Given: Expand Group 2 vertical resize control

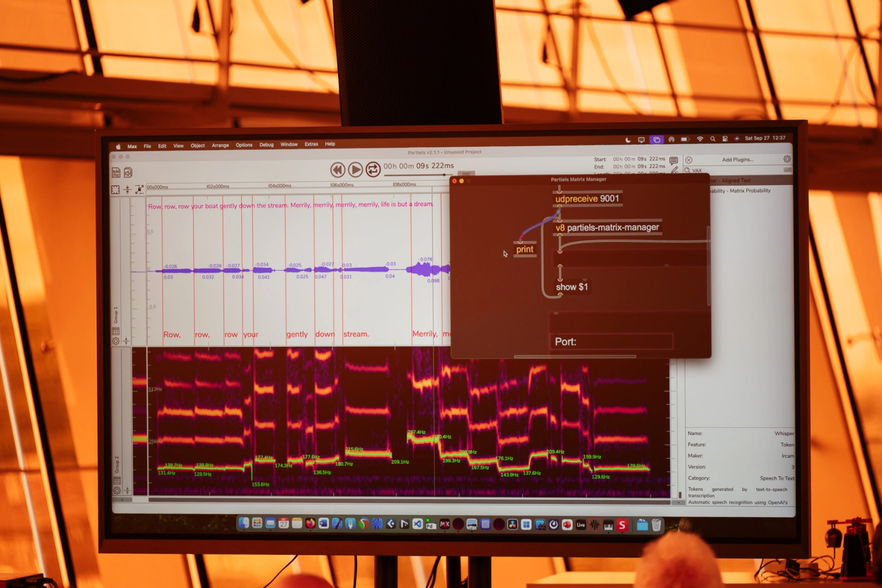Looking at the screenshot, I should click(x=127, y=491).
